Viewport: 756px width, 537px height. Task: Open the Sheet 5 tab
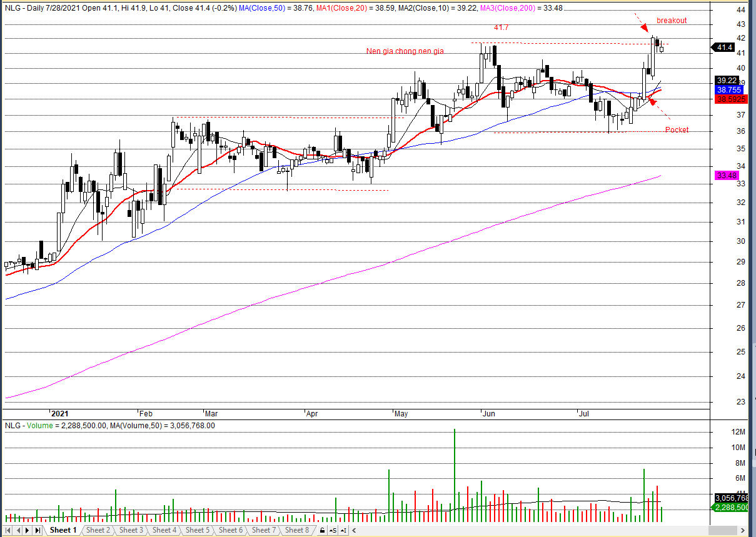(198, 530)
